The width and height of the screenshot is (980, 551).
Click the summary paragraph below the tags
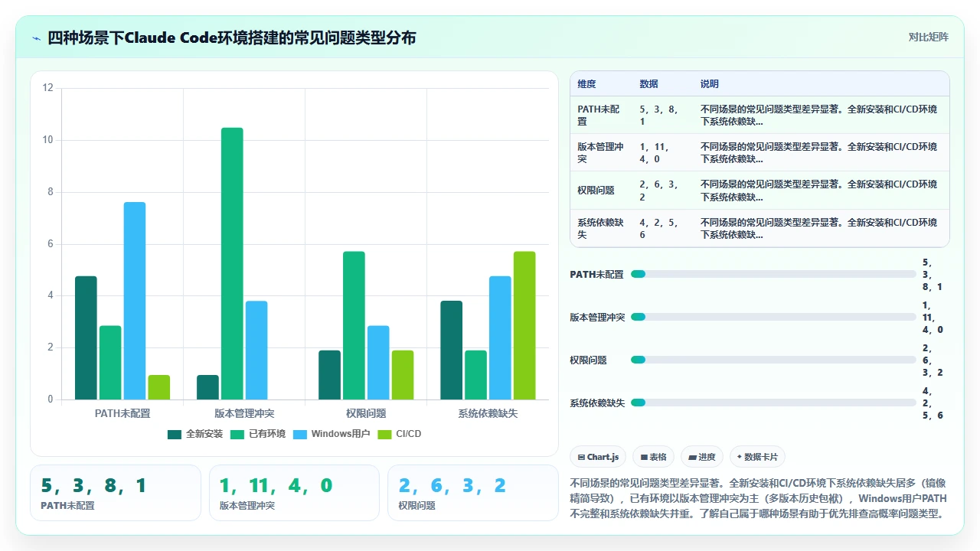point(759,498)
